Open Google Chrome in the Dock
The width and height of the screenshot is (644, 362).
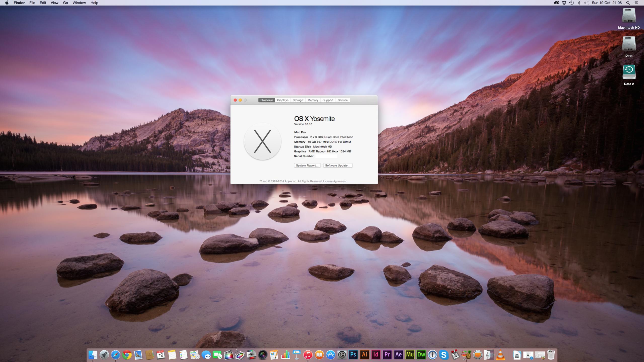[127, 355]
